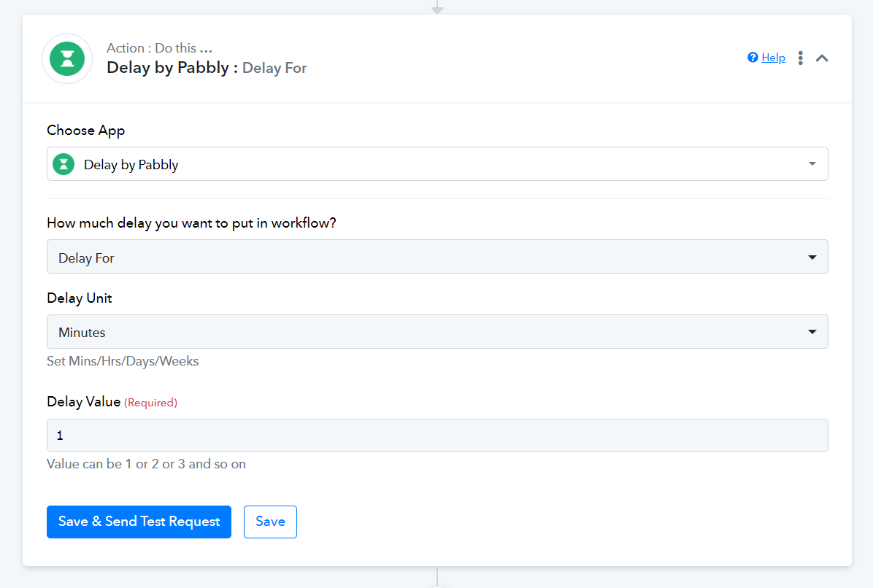
Task: Click the 'Delay by Pabbly : Delay For' title
Action: click(x=207, y=68)
